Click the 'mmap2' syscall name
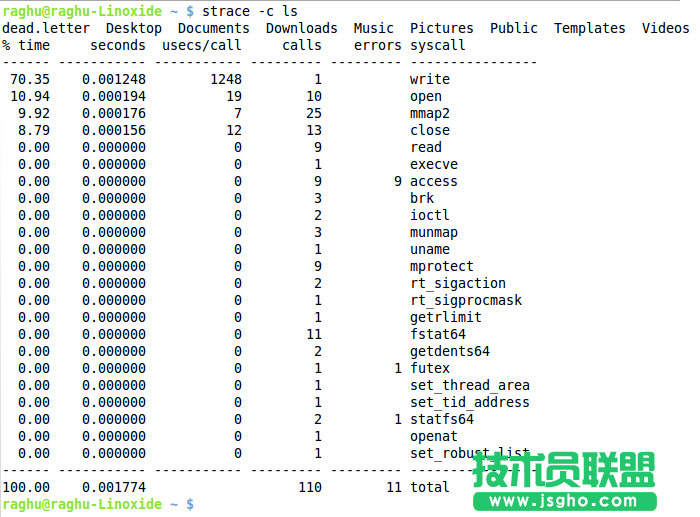This screenshot has width=700, height=517. 430,113
